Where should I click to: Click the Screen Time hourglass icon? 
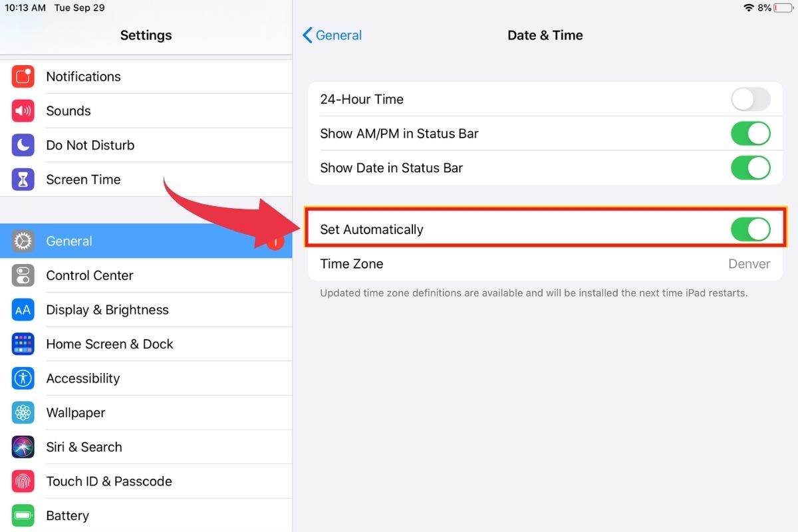coord(23,180)
